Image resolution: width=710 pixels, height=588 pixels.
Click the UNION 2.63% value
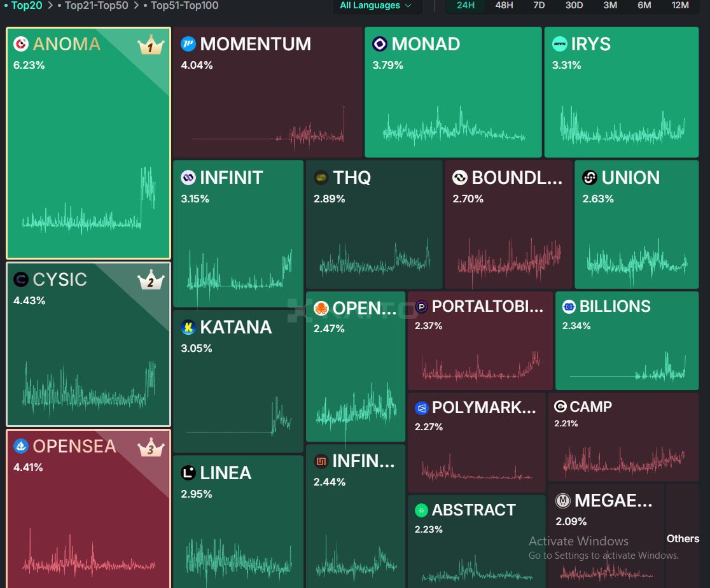(x=598, y=199)
